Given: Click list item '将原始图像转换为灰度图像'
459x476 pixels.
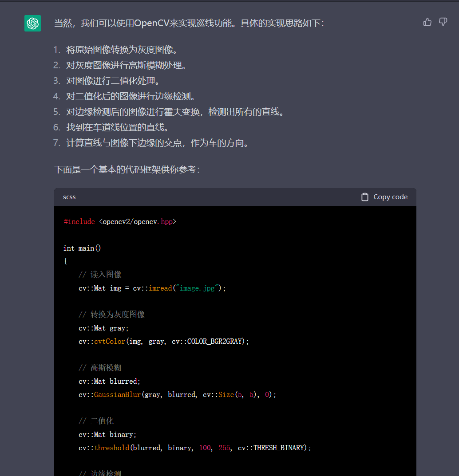Looking at the screenshot, I should click(x=122, y=50).
